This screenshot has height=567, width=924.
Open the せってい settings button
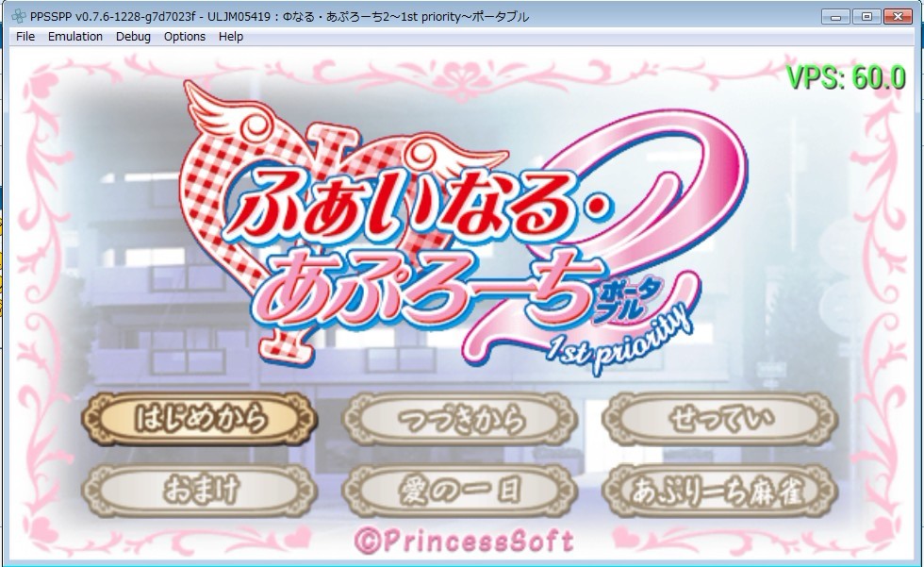pos(719,419)
